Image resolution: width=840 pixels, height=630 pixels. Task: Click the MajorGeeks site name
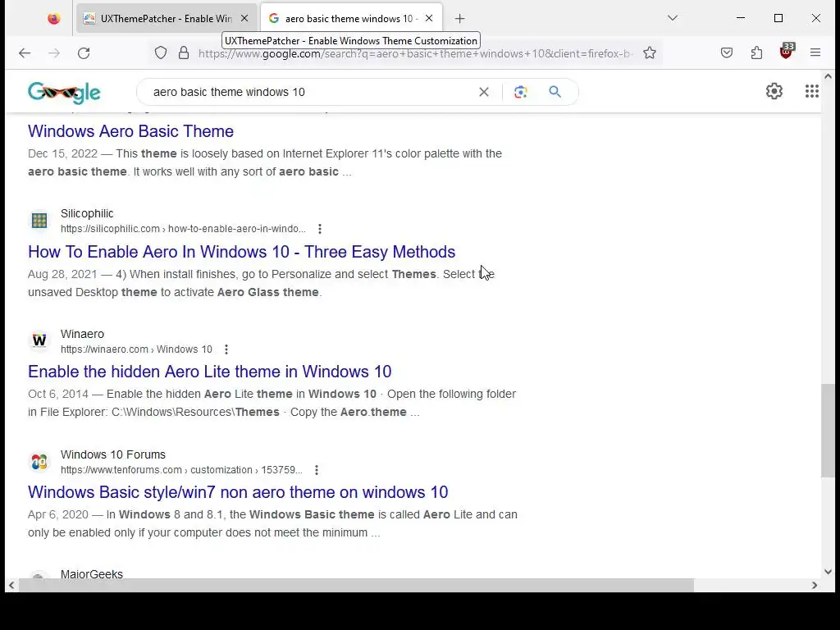tap(92, 573)
